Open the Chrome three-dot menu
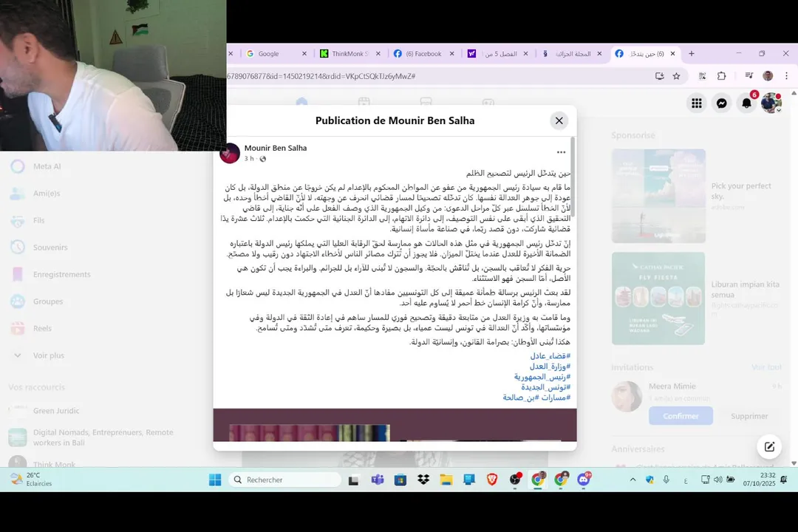The width and height of the screenshot is (798, 532). 786,76
